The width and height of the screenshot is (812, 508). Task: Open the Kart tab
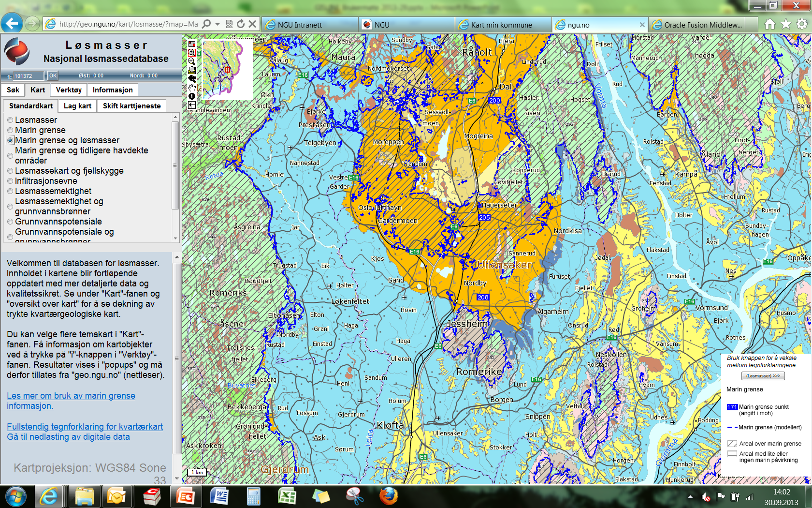click(x=38, y=90)
